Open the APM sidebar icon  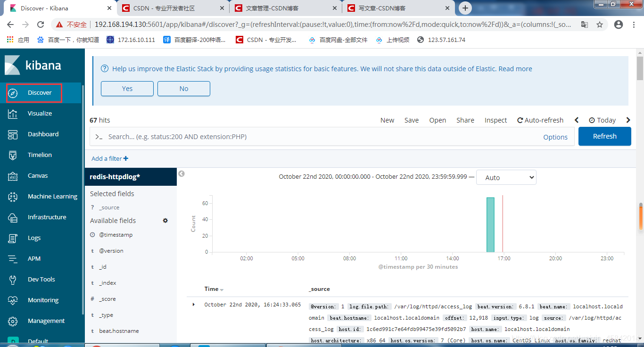[13, 259]
